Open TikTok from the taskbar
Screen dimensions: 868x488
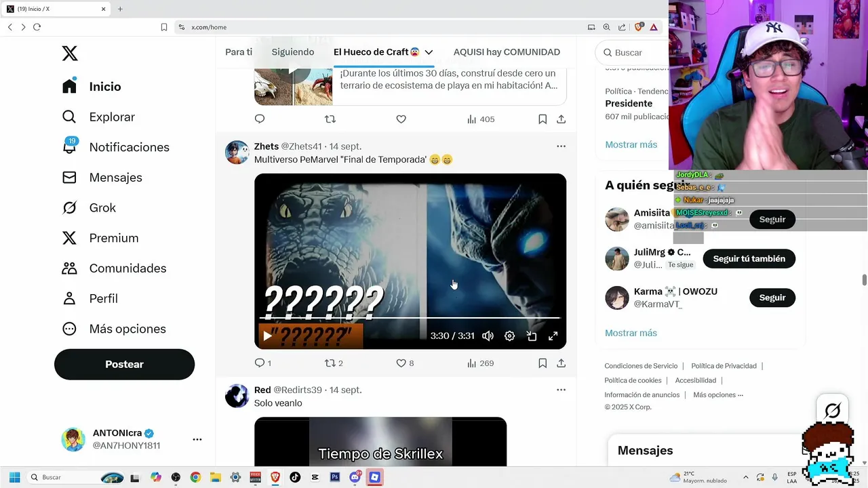[295, 477]
